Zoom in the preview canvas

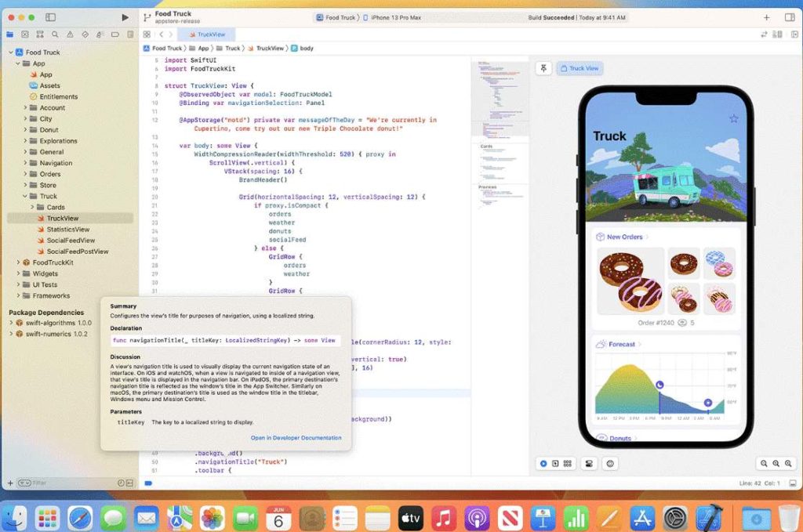click(x=788, y=464)
